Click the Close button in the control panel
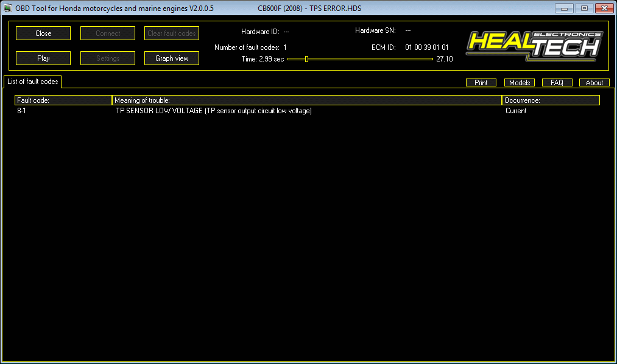617x364 pixels. pos(43,33)
